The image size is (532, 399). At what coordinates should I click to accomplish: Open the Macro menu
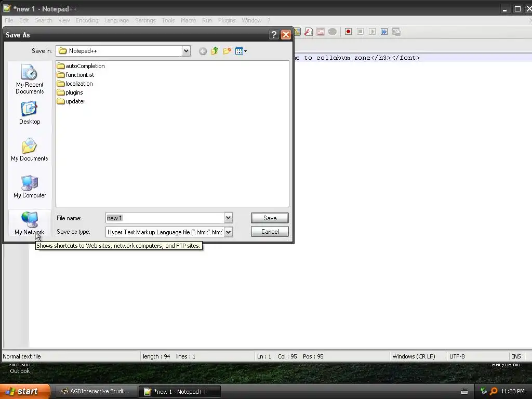coord(188,20)
